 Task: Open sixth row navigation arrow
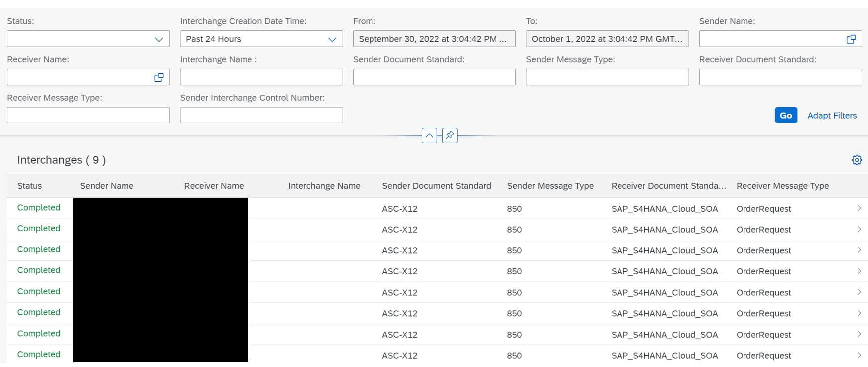point(859,313)
